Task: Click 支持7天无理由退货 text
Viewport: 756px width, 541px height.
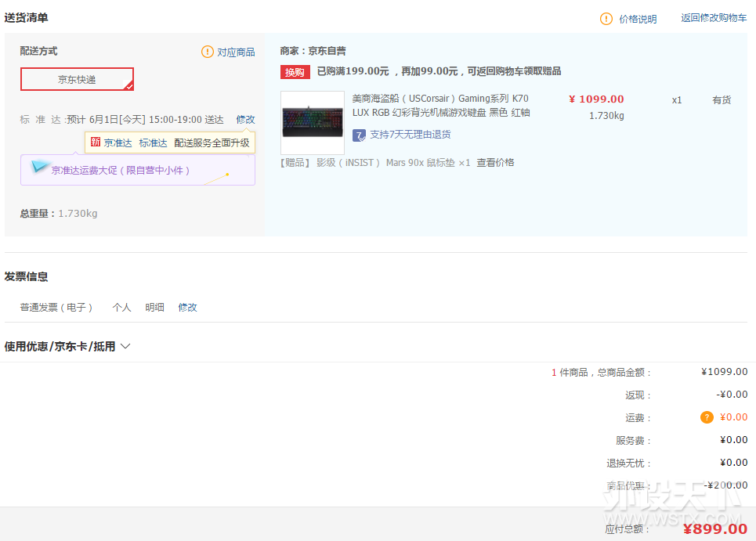Action: [x=410, y=135]
